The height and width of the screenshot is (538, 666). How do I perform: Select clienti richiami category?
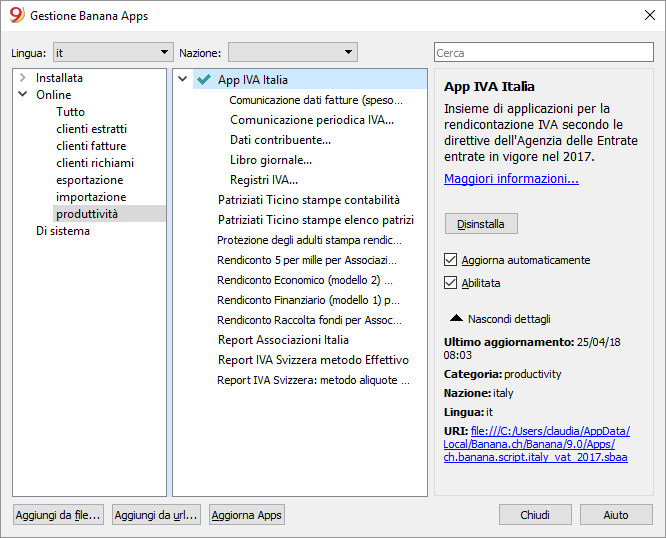tap(95, 163)
